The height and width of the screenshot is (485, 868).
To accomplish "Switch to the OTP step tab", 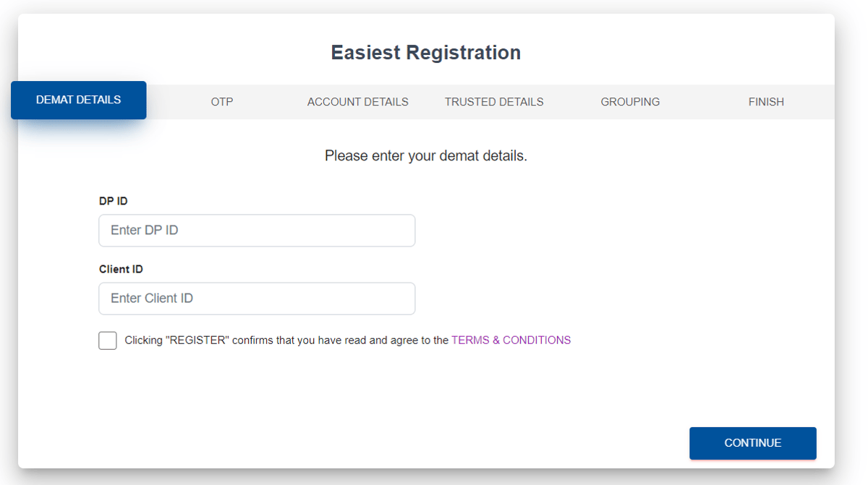I will coord(222,101).
